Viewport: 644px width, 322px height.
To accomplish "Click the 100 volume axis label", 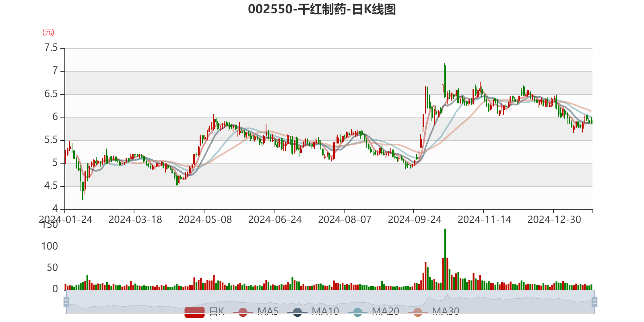I will (50, 246).
